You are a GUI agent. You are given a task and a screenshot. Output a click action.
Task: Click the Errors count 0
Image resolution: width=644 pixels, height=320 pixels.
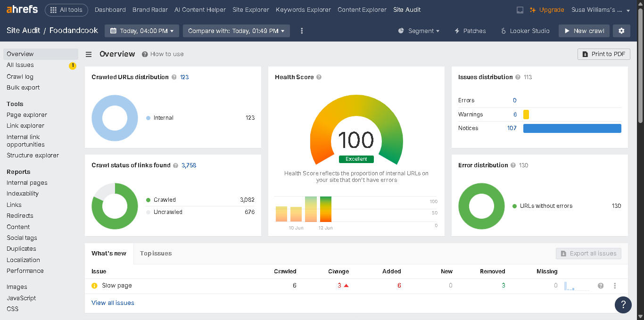coord(515,100)
